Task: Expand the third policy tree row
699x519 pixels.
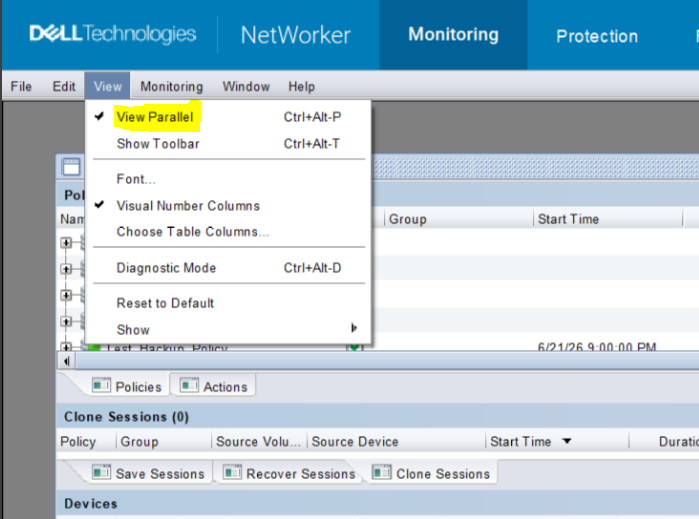Action: (x=66, y=295)
